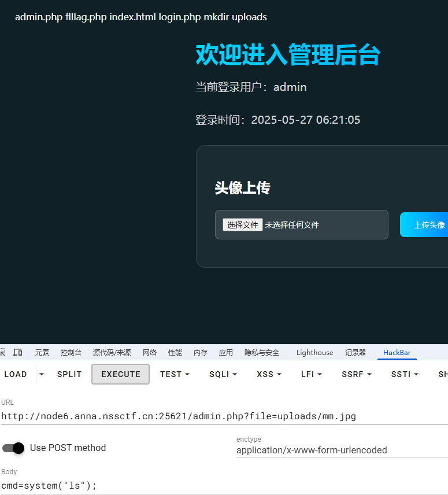Switch to the HackBar tab
448x495 pixels.
[397, 352]
